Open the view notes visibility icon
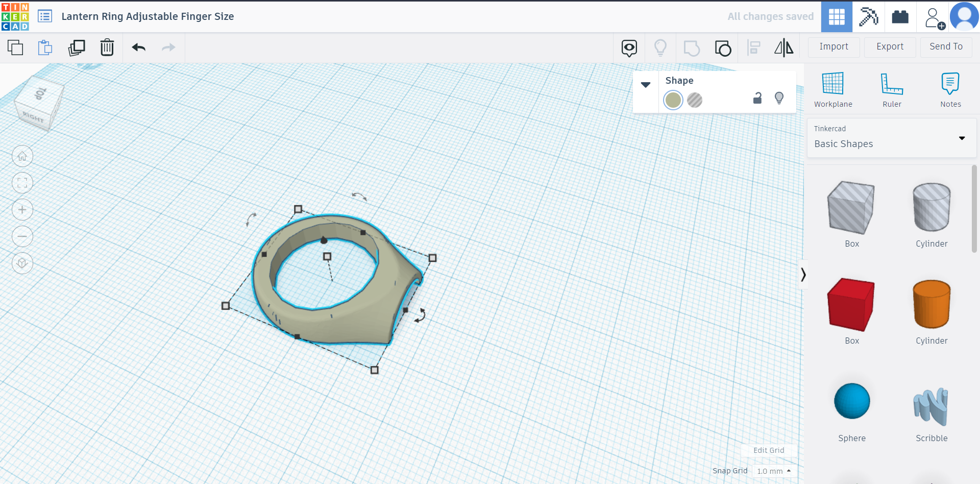 click(x=629, y=48)
